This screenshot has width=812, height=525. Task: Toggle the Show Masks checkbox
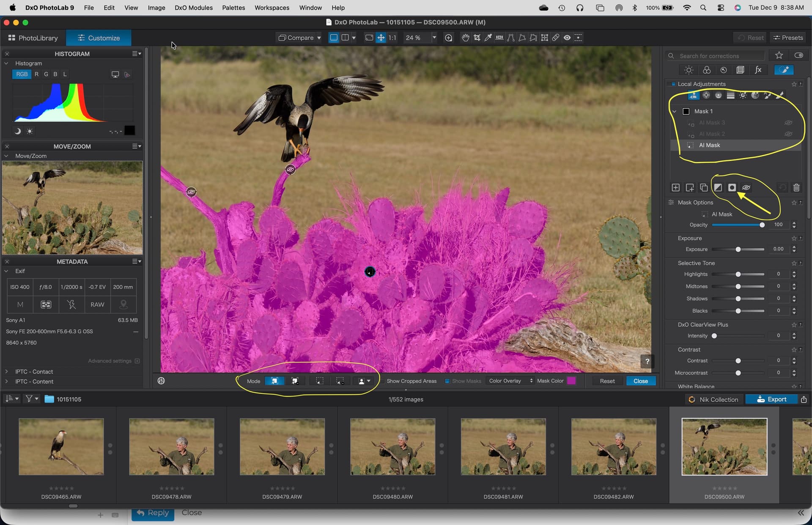[447, 381]
